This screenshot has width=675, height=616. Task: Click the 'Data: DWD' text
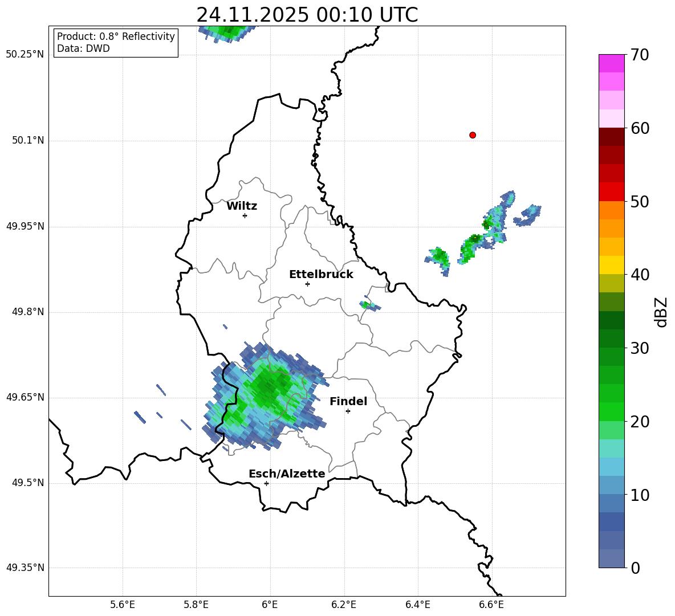pyautogui.click(x=83, y=48)
